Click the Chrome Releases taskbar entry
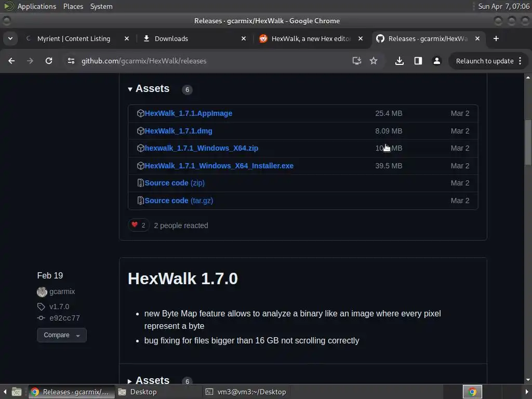The image size is (532, 399). click(71, 392)
